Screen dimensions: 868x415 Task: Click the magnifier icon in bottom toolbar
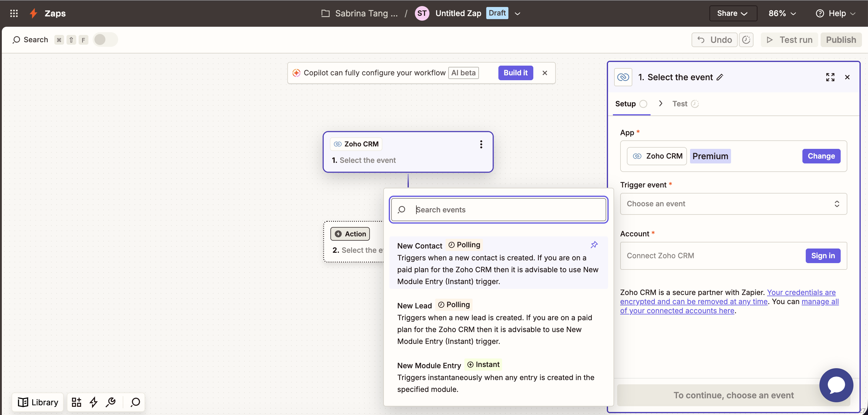coord(135,402)
